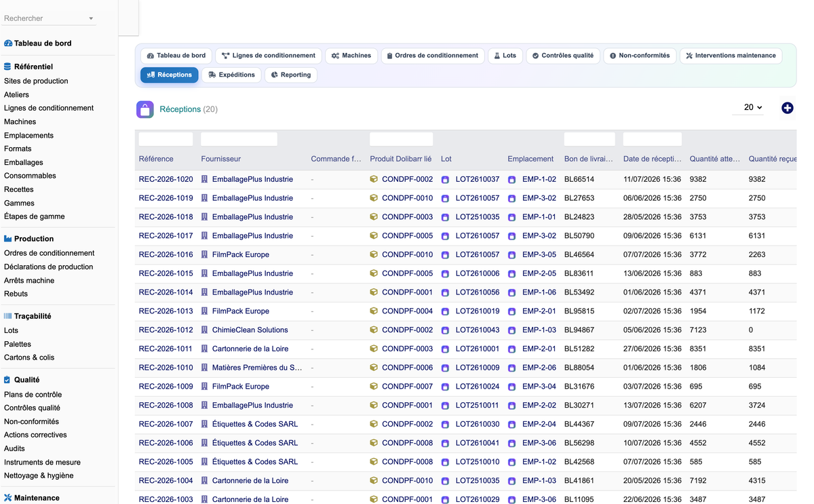Click location icon beside EMP-3-04
814x504 pixels.
512,387
